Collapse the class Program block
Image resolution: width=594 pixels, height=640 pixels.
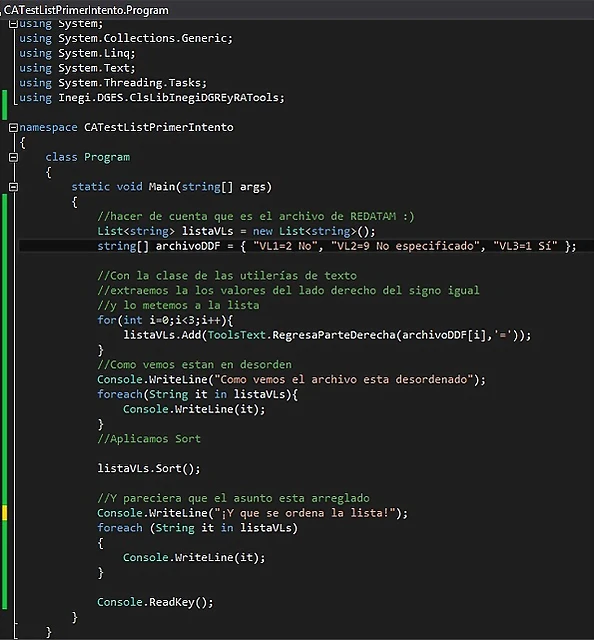click(13, 157)
